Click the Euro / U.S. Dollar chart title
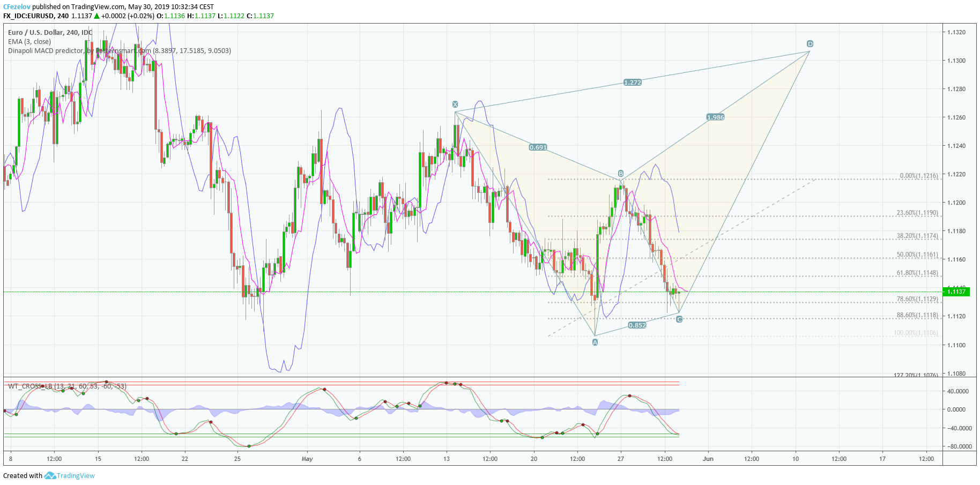This screenshot has width=980, height=485. click(x=50, y=33)
